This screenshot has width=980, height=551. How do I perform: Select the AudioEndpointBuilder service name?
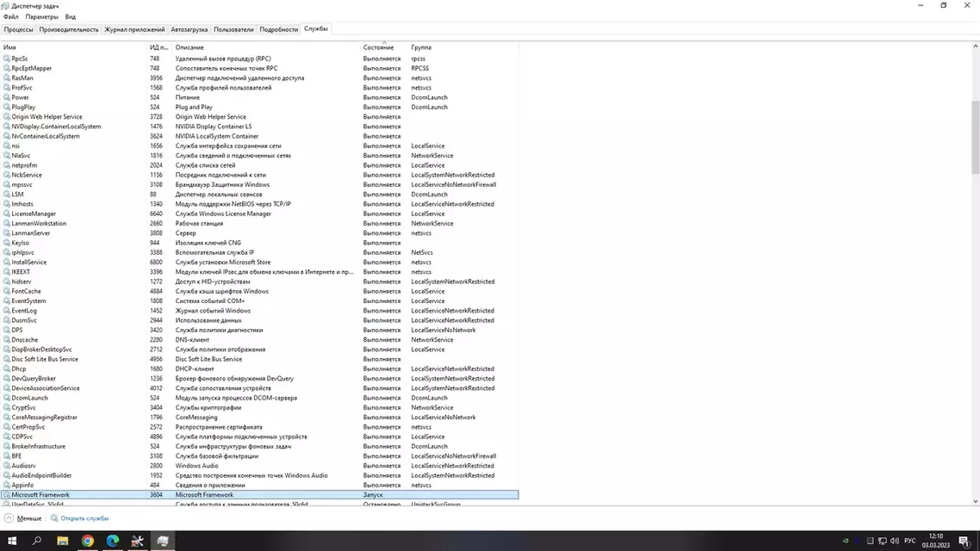point(41,475)
